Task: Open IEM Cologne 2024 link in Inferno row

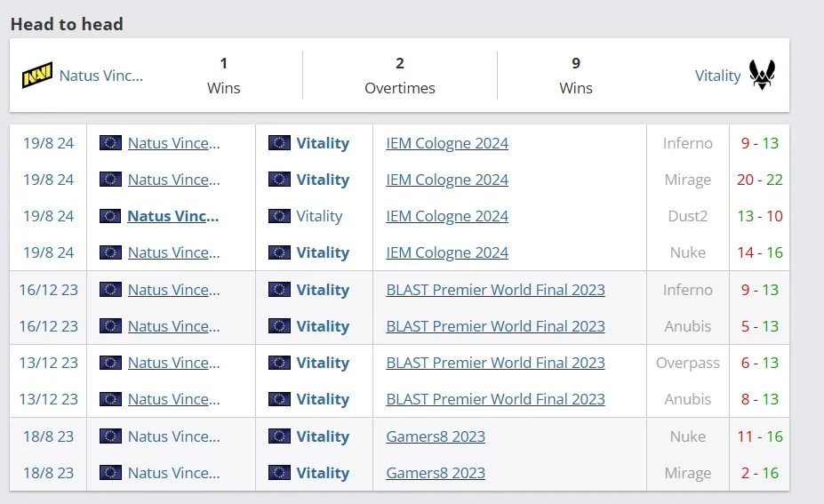Action: pyautogui.click(x=447, y=143)
